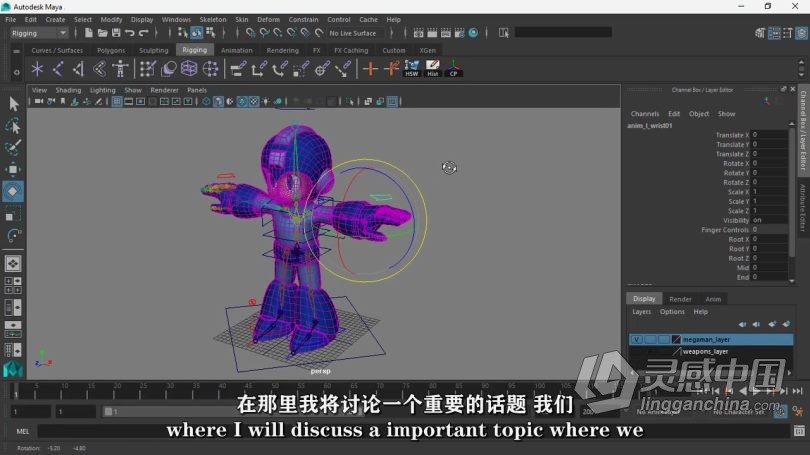
Task: Click the range slider bar handle
Action: (108, 412)
